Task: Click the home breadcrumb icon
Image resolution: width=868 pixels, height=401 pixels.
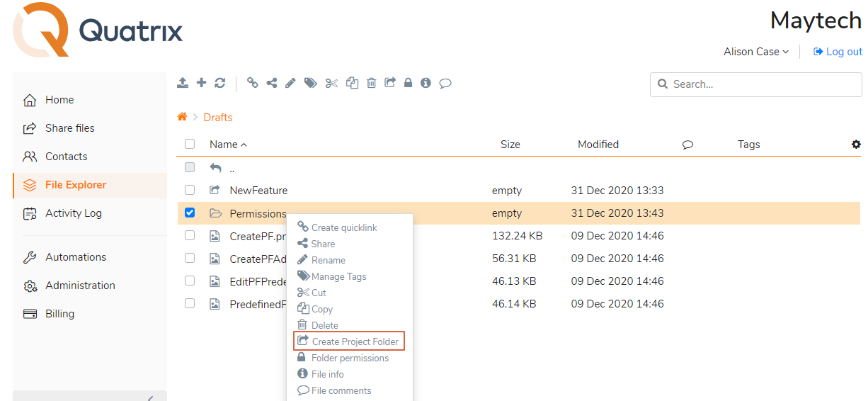Action: (x=182, y=117)
